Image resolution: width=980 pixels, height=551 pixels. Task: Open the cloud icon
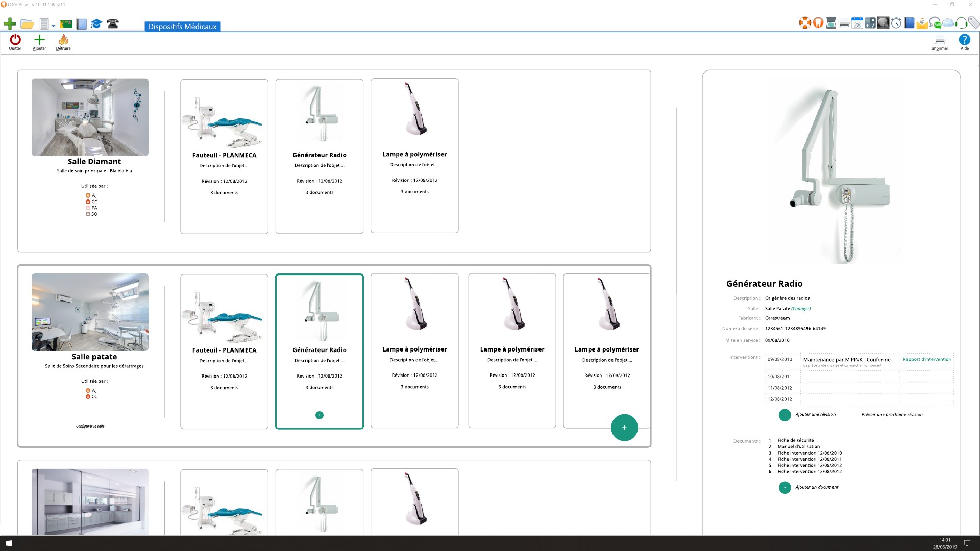(x=948, y=23)
